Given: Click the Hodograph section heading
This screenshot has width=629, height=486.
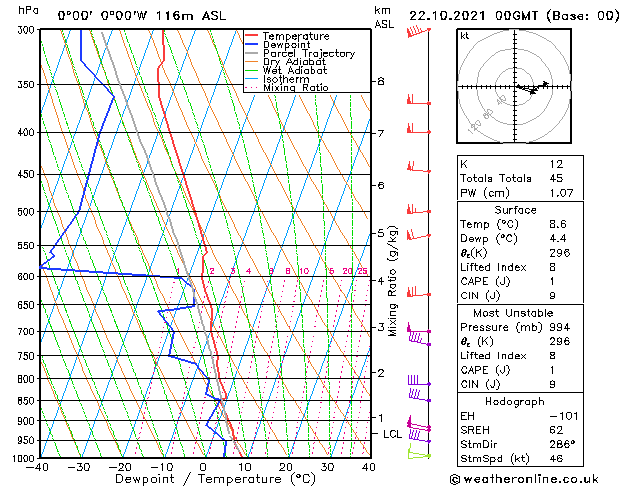Looking at the screenshot, I should pyautogui.click(x=515, y=402).
